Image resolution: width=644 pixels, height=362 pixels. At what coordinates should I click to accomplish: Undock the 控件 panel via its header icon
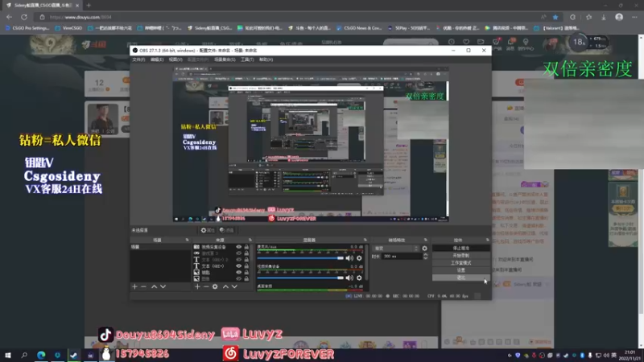click(x=488, y=240)
